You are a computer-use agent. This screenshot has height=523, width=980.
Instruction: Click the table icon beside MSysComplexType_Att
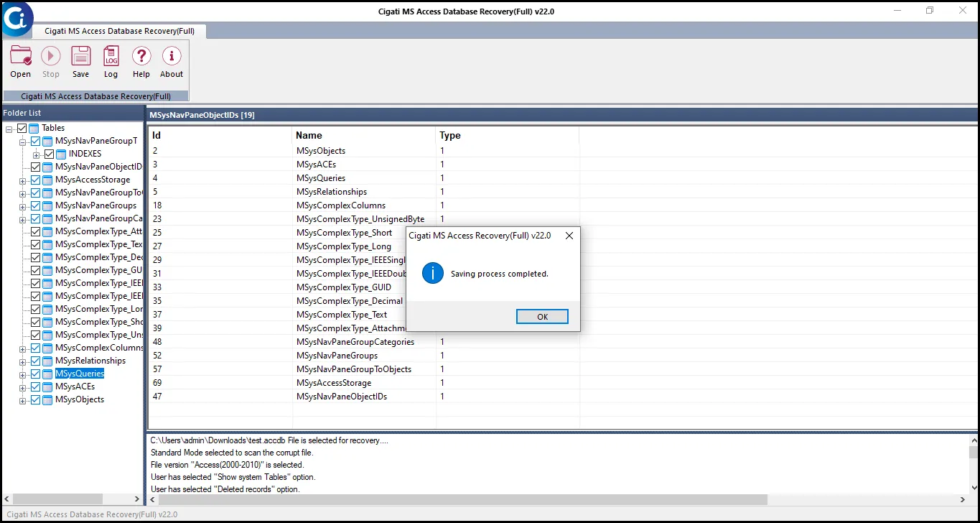47,231
